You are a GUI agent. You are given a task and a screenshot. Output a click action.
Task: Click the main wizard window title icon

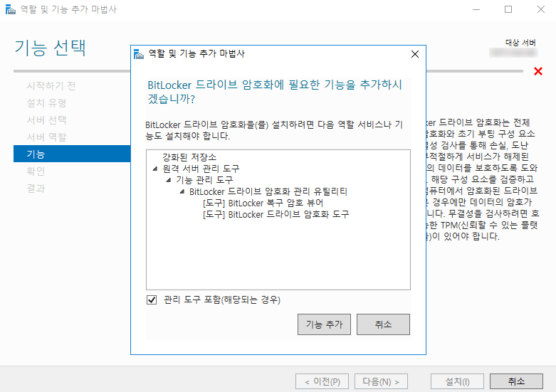point(11,9)
